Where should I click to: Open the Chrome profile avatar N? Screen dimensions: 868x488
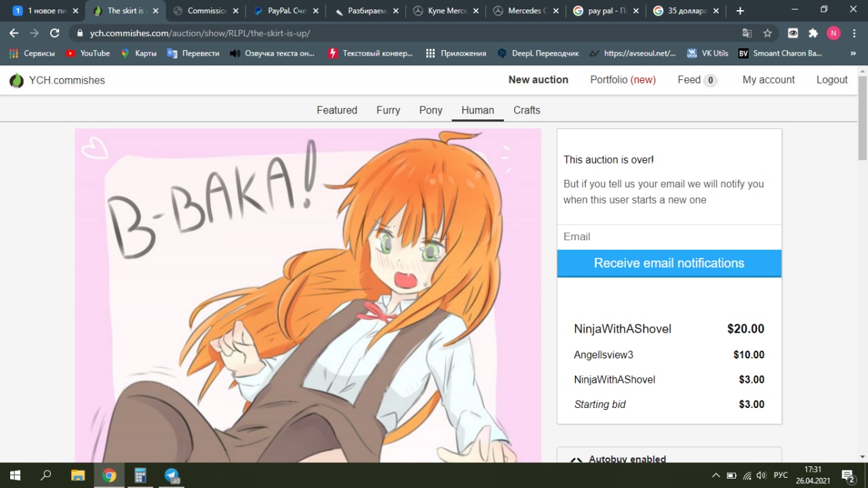(x=833, y=33)
